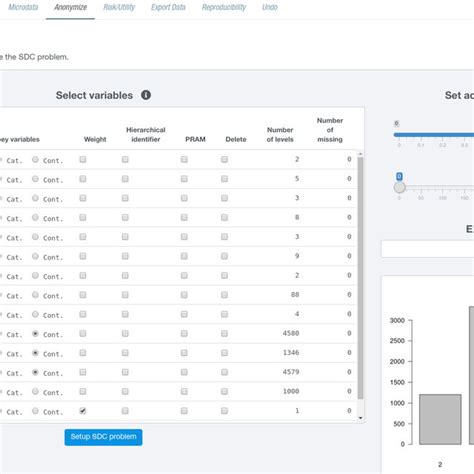This screenshot has height=474, width=474.
Task: Choose Cont. radio for the 1000-levels row
Action: click(x=35, y=391)
